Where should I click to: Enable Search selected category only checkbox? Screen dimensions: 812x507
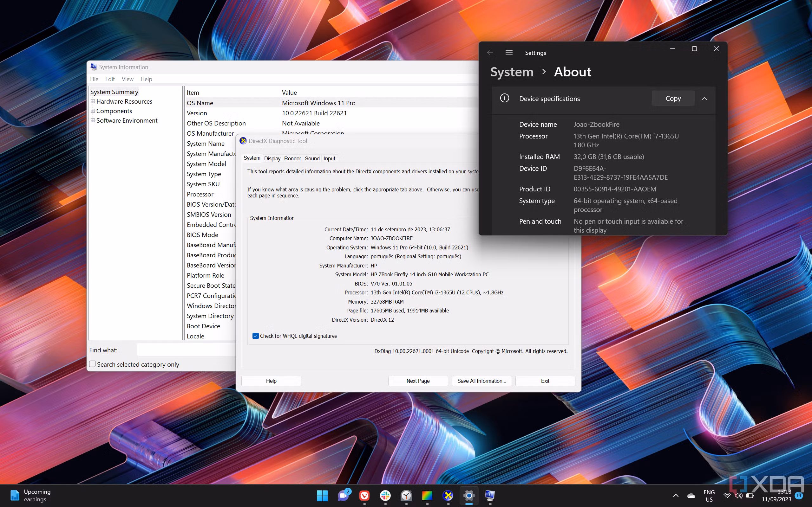(x=93, y=364)
